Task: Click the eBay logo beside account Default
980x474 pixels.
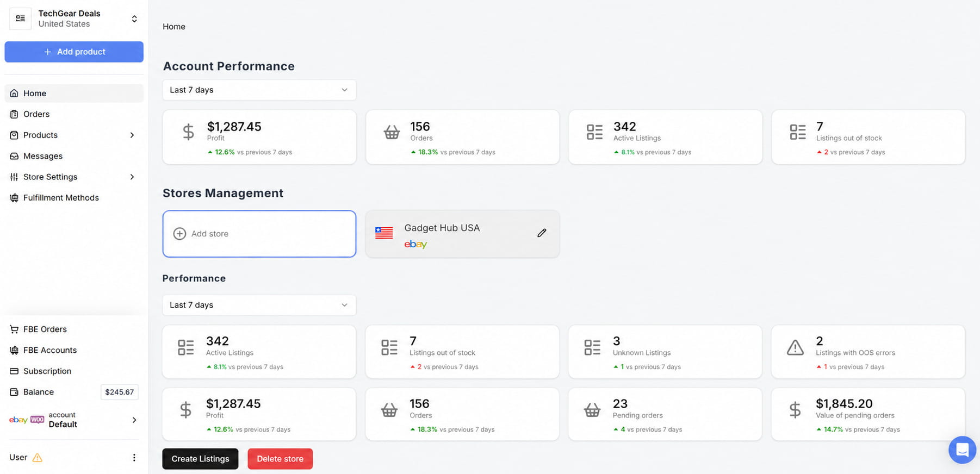Action: (x=18, y=420)
